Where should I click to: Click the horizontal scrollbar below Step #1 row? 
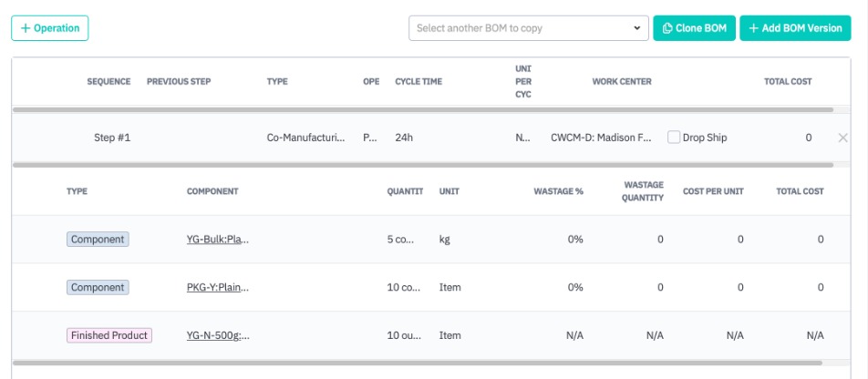click(x=422, y=165)
